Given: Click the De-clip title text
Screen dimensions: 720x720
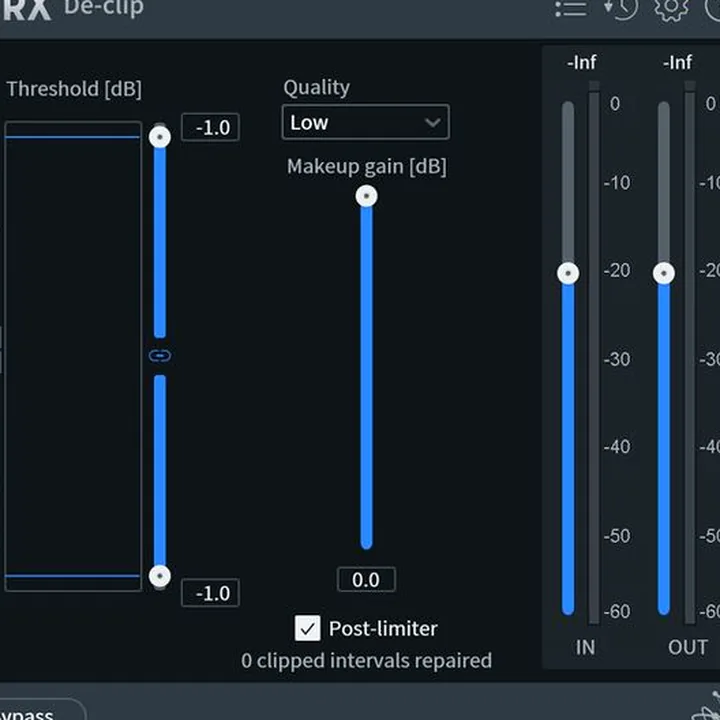Looking at the screenshot, I should tap(104, 8).
